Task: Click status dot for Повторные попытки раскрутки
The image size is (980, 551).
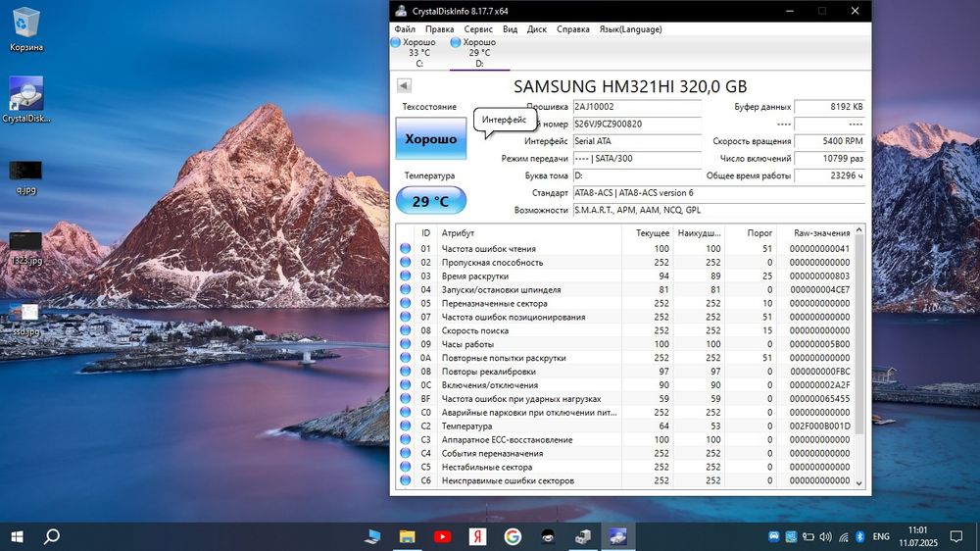Action: [406, 358]
